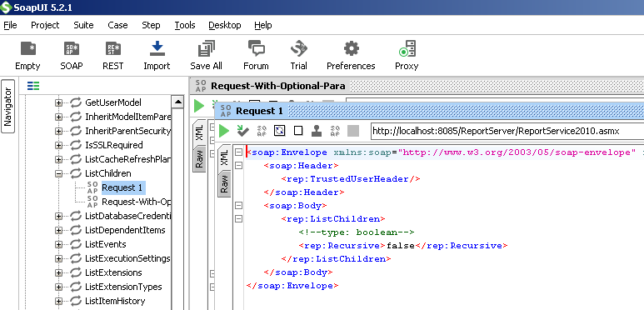The width and height of the screenshot is (644, 310).
Task: Expand the IsSSLRequired operation node
Action: (x=58, y=145)
